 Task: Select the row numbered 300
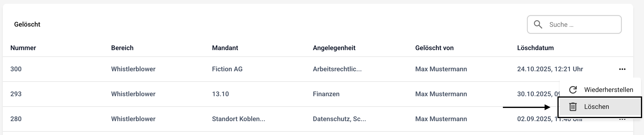[x=16, y=69]
